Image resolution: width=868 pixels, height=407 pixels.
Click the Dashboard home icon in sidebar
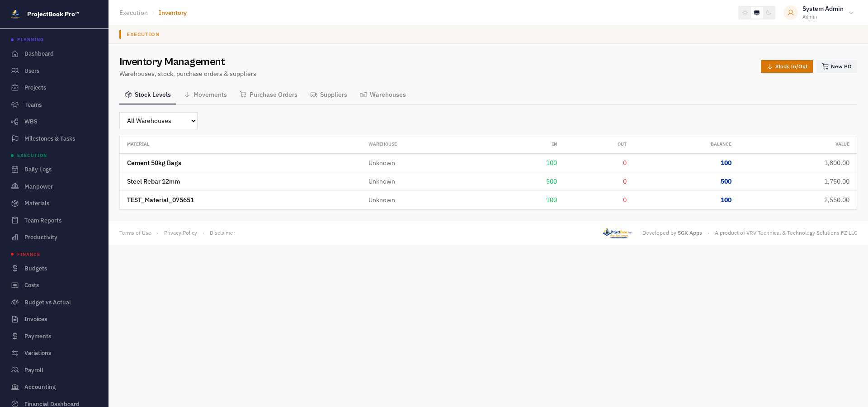click(15, 54)
